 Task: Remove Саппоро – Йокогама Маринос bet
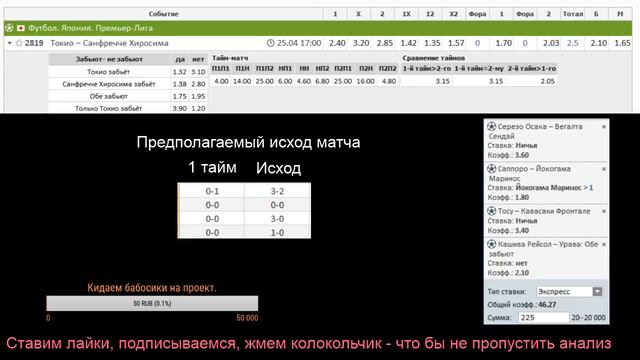pos(604,169)
